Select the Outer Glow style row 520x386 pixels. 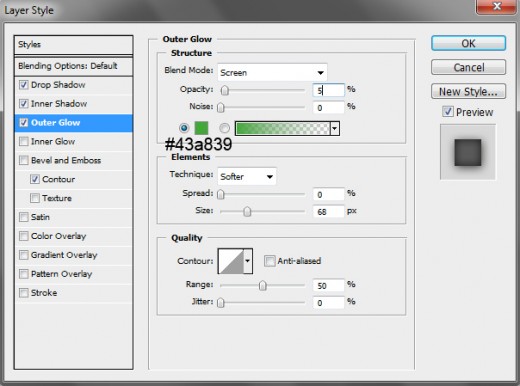point(73,123)
